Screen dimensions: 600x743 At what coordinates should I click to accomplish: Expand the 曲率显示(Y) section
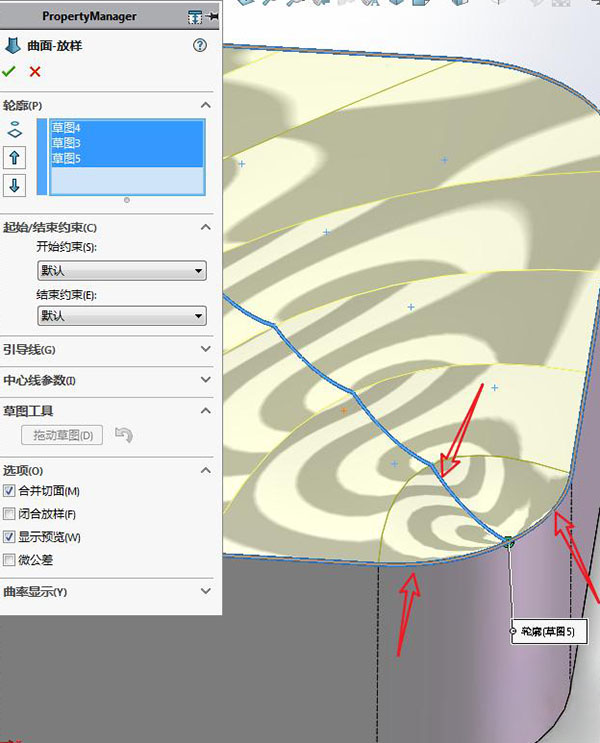click(206, 591)
